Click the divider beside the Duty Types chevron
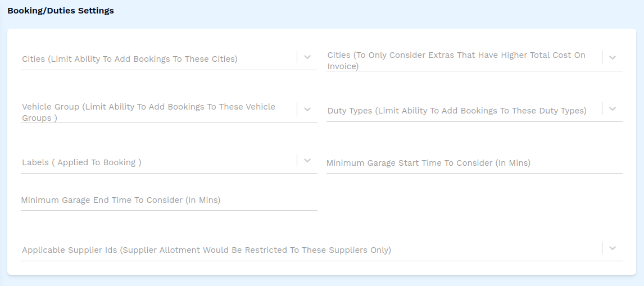644x286 pixels. pyautogui.click(x=602, y=108)
